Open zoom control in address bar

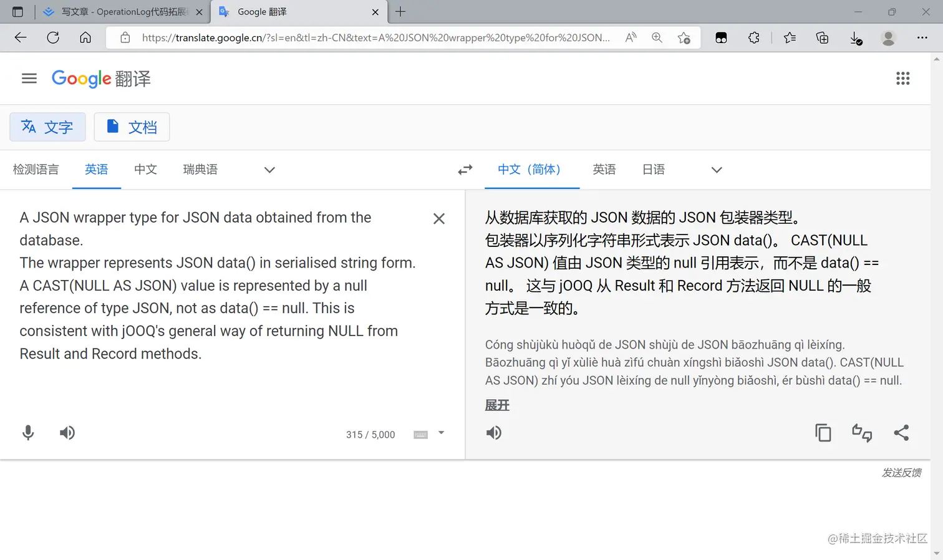[657, 37]
